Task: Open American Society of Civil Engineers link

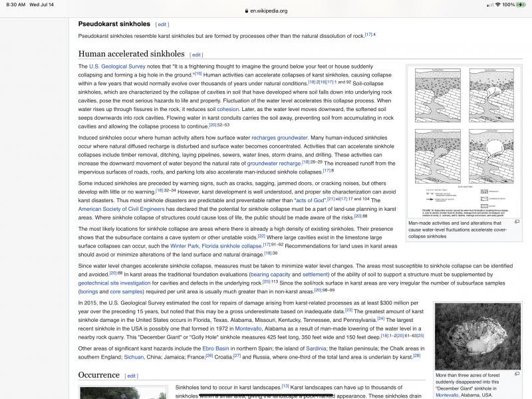Action: coord(121,209)
